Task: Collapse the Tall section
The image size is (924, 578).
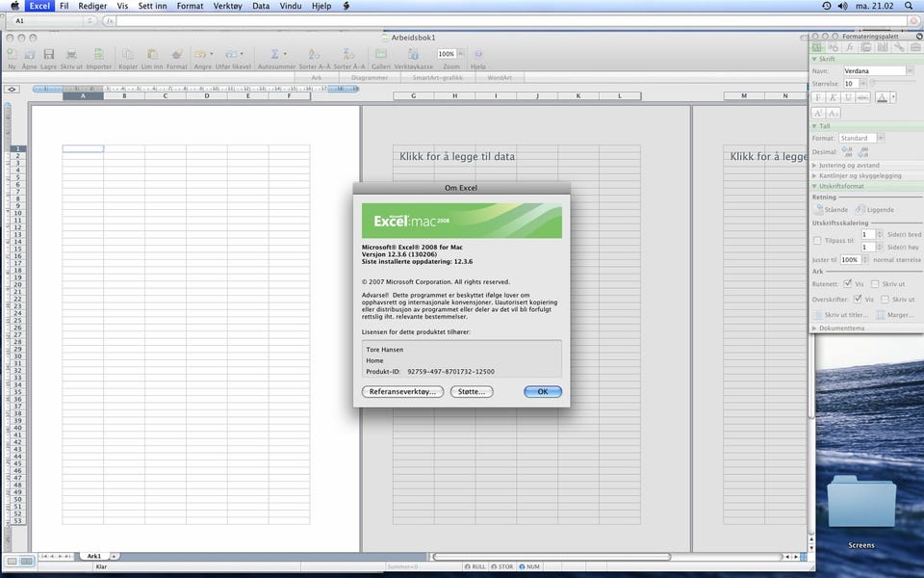Action: pos(814,126)
